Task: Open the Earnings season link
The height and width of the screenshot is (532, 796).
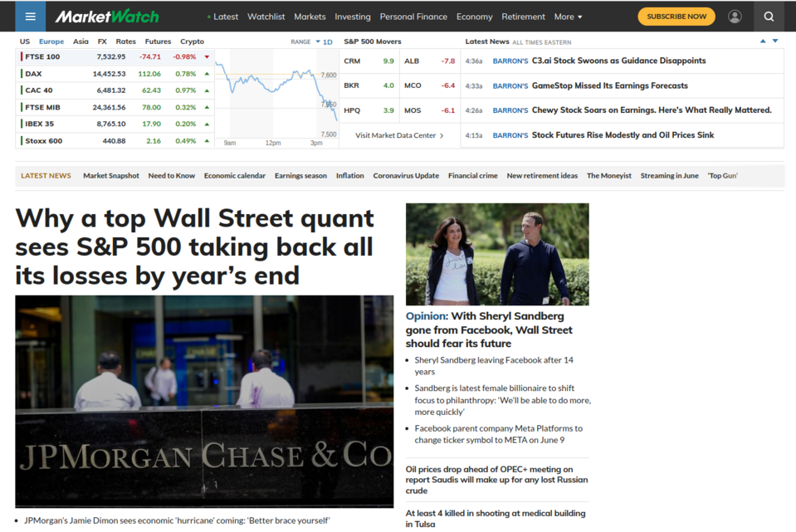Action: point(300,176)
